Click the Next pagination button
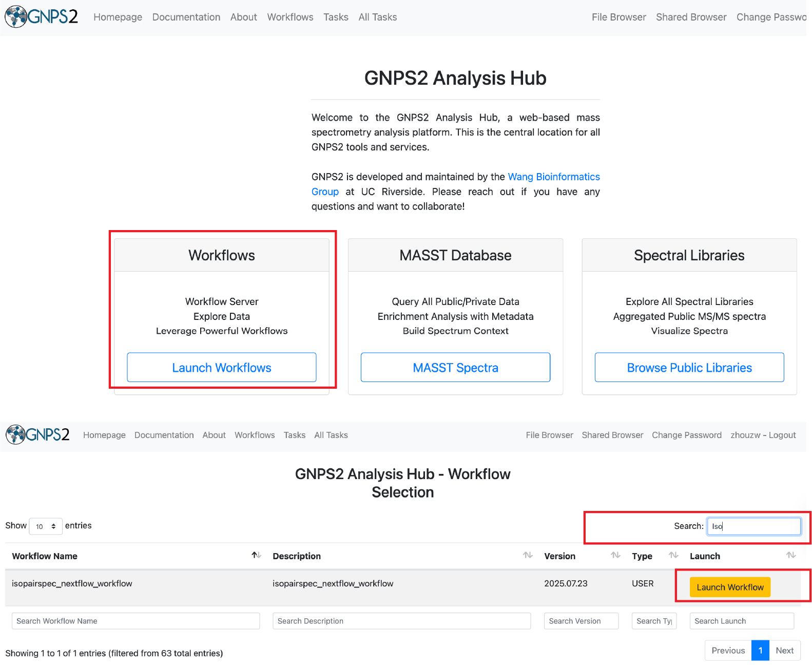The width and height of the screenshot is (812, 665). tap(784, 650)
